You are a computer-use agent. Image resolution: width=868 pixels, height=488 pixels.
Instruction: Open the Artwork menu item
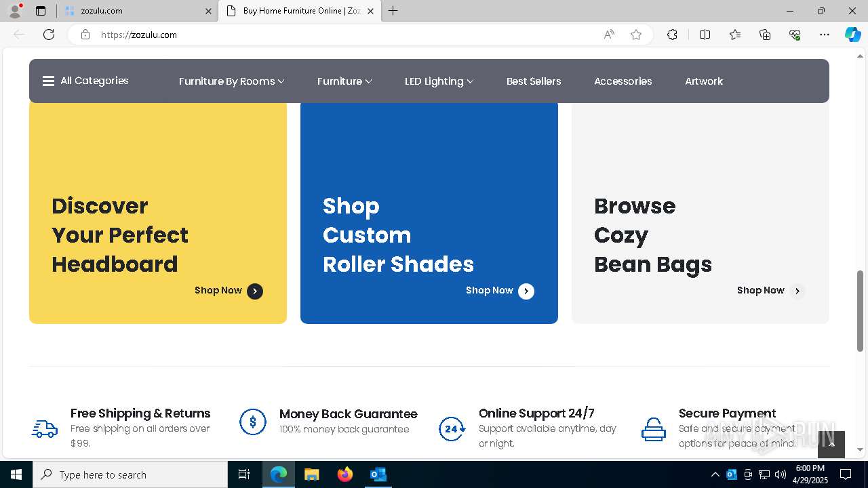click(x=704, y=81)
